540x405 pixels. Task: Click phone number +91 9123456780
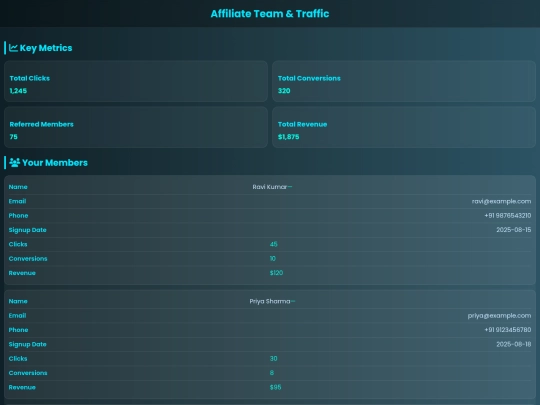(x=508, y=330)
